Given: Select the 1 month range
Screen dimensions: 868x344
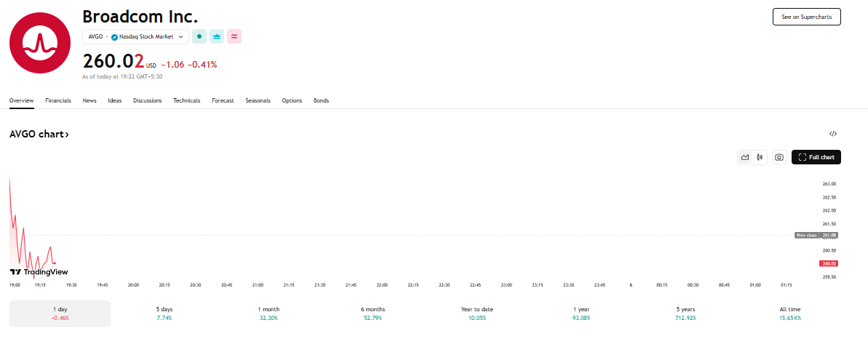Looking at the screenshot, I should (268, 313).
